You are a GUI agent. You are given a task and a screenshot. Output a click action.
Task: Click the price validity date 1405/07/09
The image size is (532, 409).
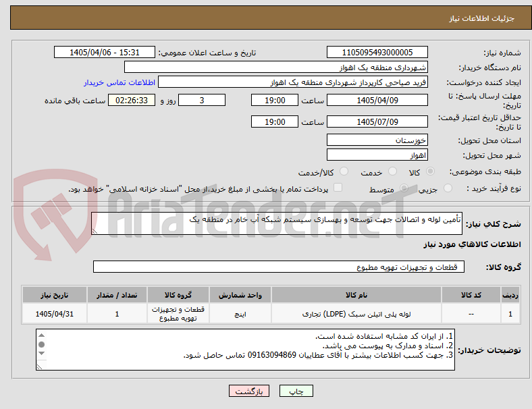[x=377, y=121]
